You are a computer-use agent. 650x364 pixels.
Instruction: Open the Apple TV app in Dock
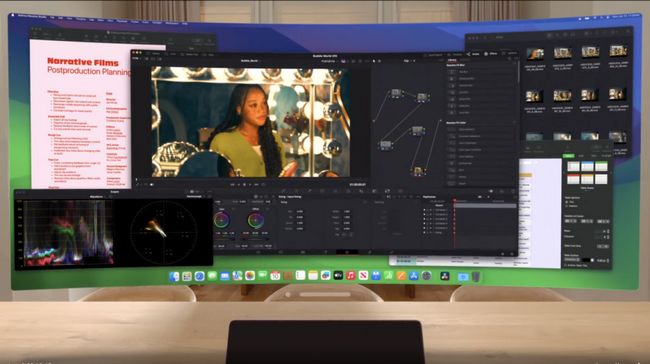pyautogui.click(x=338, y=275)
